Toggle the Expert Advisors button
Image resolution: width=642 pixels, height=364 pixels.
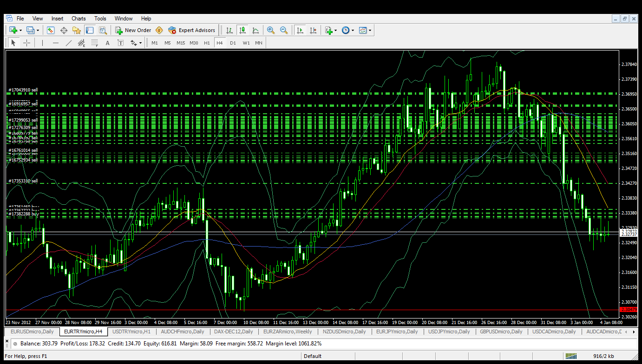tap(191, 30)
